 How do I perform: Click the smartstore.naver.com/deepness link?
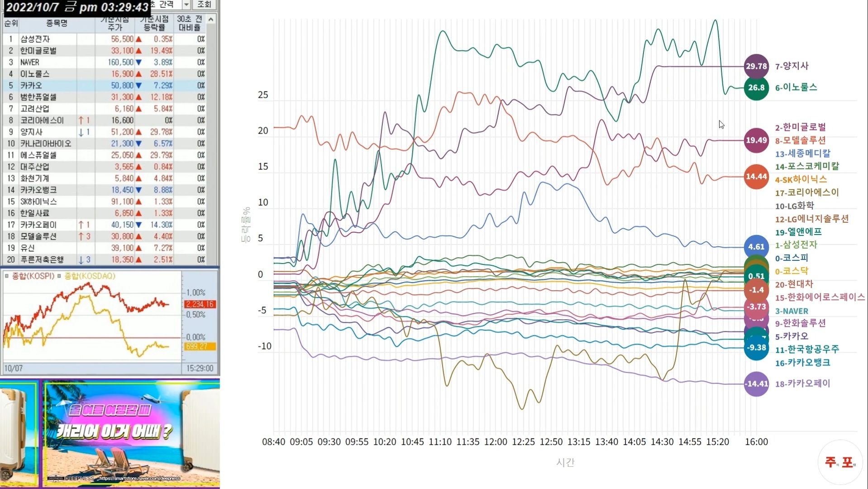pos(140,478)
